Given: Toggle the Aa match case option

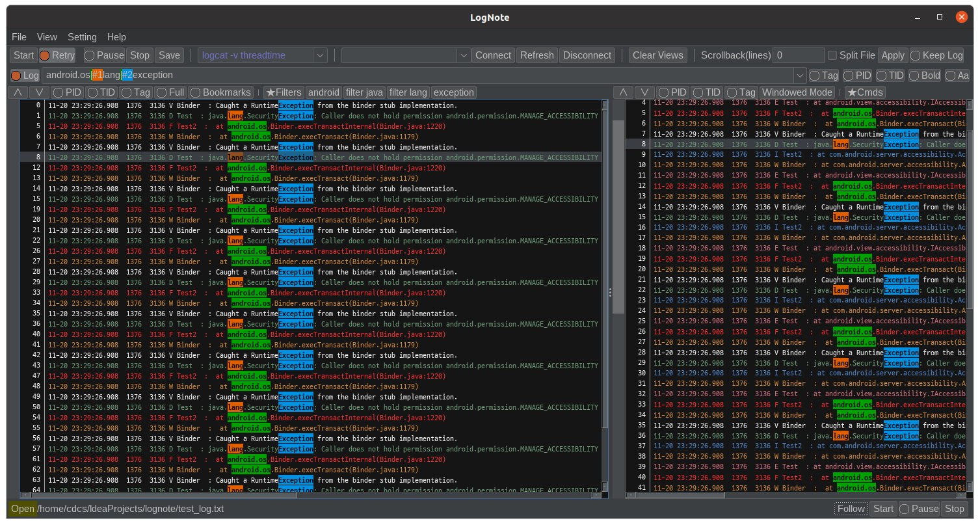Looking at the screenshot, I should pyautogui.click(x=957, y=75).
